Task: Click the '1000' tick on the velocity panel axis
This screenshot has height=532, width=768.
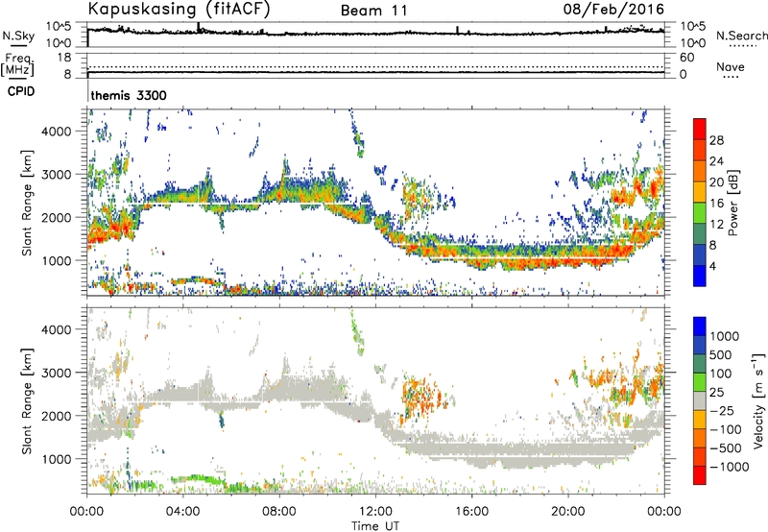Action: [57, 459]
